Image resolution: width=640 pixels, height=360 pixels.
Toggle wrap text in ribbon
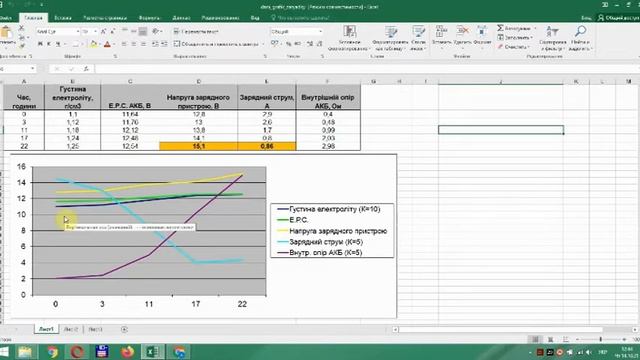[196, 31]
